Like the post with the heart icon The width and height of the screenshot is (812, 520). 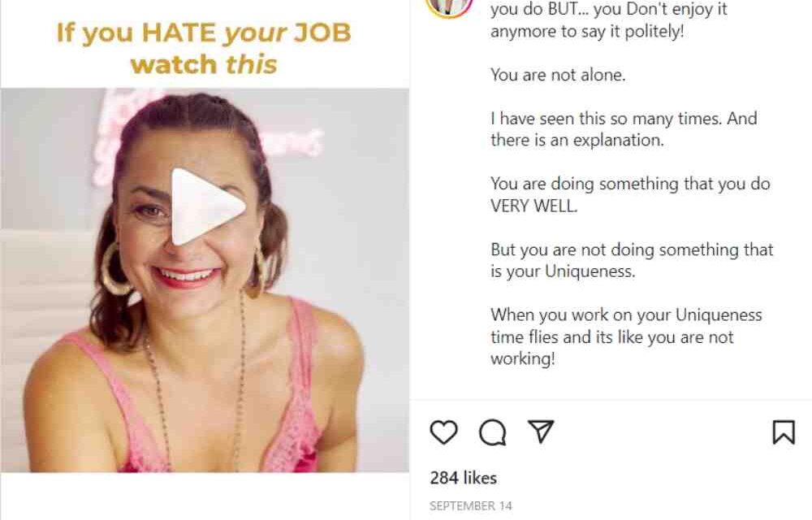pyautogui.click(x=444, y=432)
